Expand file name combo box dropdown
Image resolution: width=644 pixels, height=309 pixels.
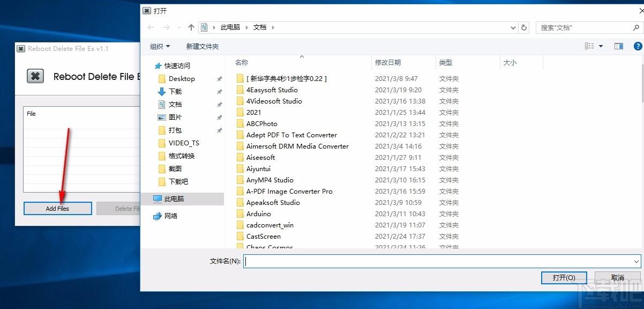[x=636, y=261]
